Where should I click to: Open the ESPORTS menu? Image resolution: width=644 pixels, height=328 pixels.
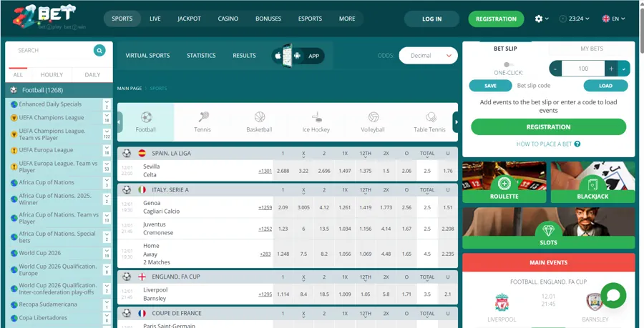tap(310, 19)
